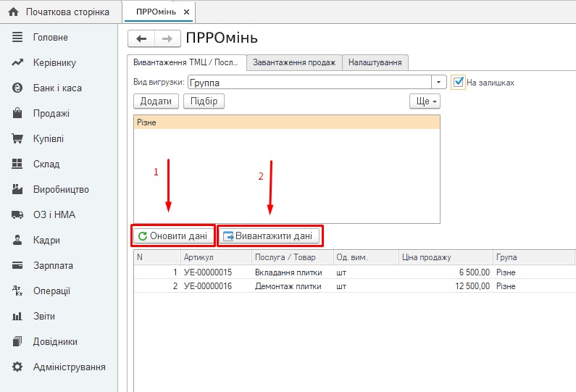This screenshot has width=576, height=392.
Task: Click the Додати button
Action: pos(156,101)
